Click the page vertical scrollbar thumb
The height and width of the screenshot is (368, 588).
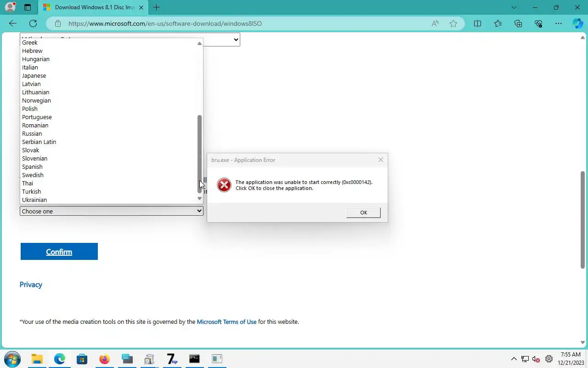(x=583, y=220)
